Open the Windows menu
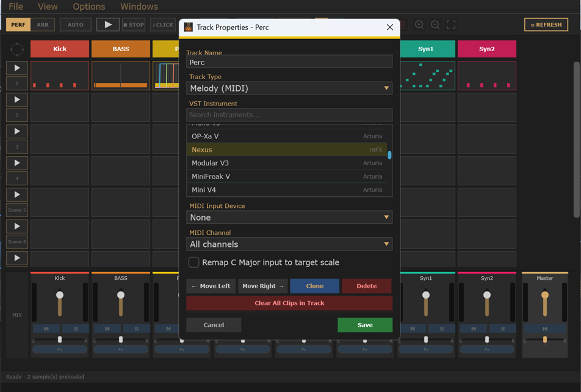This screenshot has width=581, height=392. (139, 6)
